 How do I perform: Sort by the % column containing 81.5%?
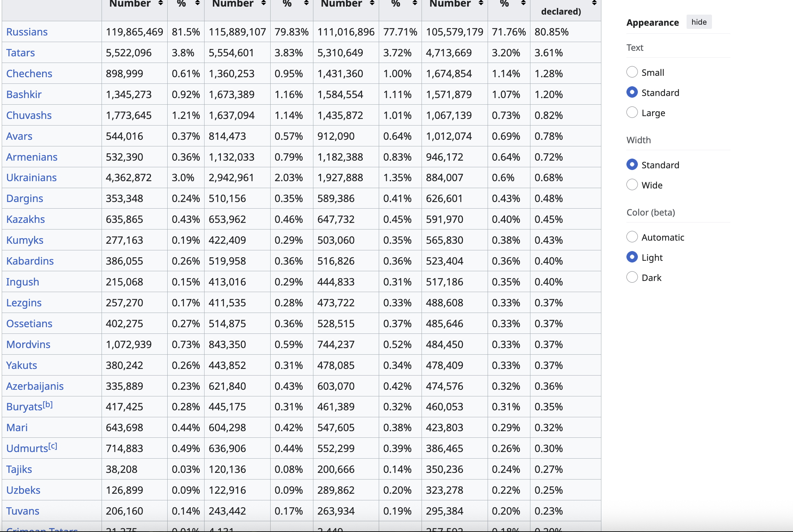click(197, 3)
